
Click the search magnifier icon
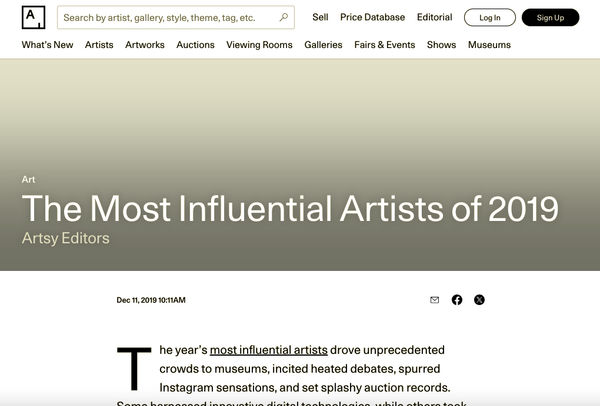click(284, 17)
